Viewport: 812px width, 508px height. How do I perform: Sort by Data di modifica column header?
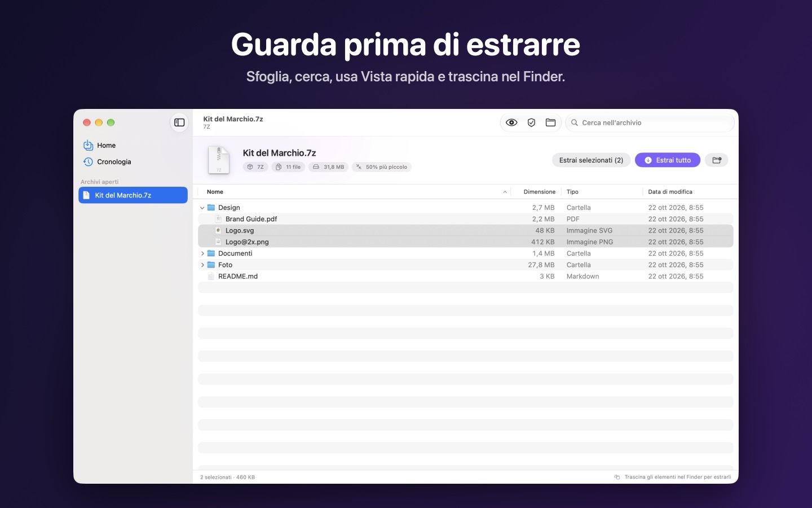670,192
